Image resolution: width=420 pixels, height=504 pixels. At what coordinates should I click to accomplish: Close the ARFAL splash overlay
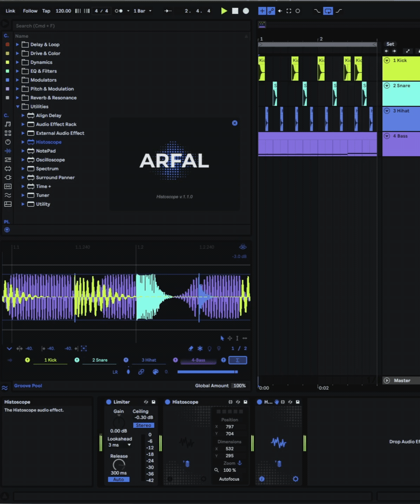coord(235,123)
